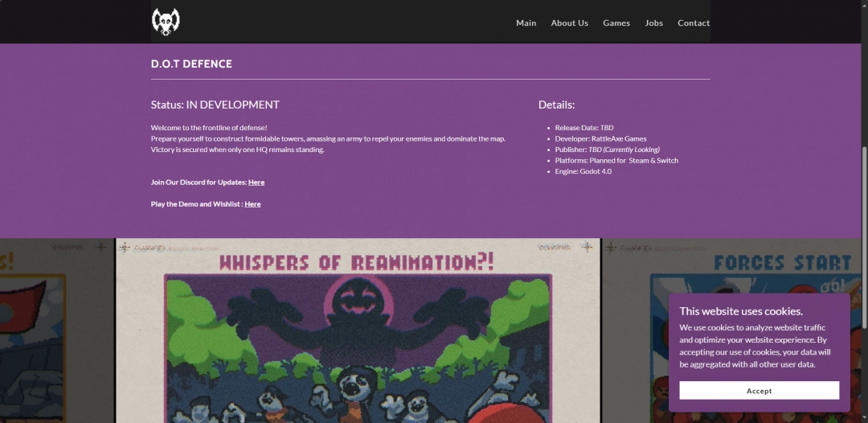Image resolution: width=868 pixels, height=423 pixels.
Task: Open the demo and wishlist 'Here' link
Action: tap(252, 204)
